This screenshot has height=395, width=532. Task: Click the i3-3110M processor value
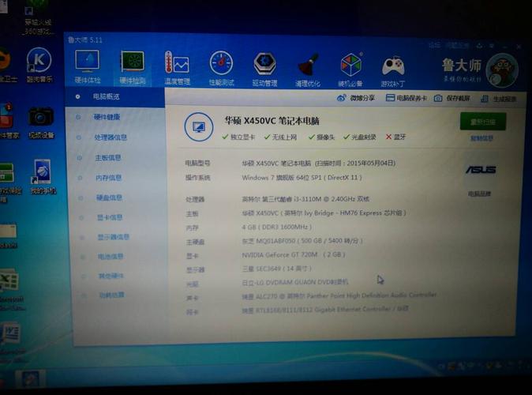[305, 199]
